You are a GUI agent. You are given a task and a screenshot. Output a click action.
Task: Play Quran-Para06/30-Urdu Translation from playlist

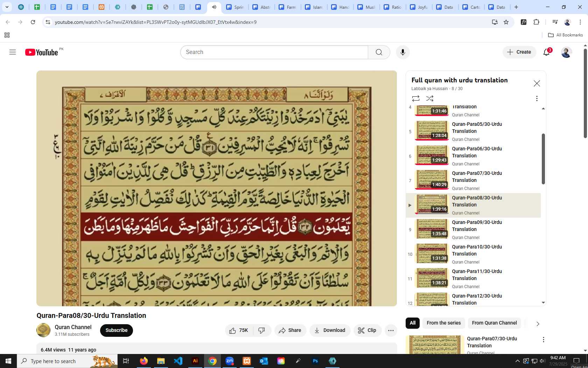click(x=474, y=156)
